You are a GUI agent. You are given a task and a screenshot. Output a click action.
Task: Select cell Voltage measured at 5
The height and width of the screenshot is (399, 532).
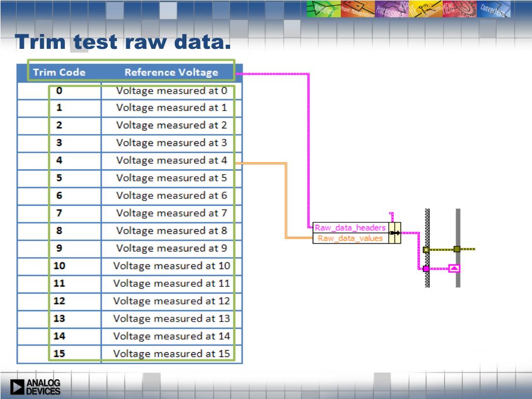pos(171,178)
